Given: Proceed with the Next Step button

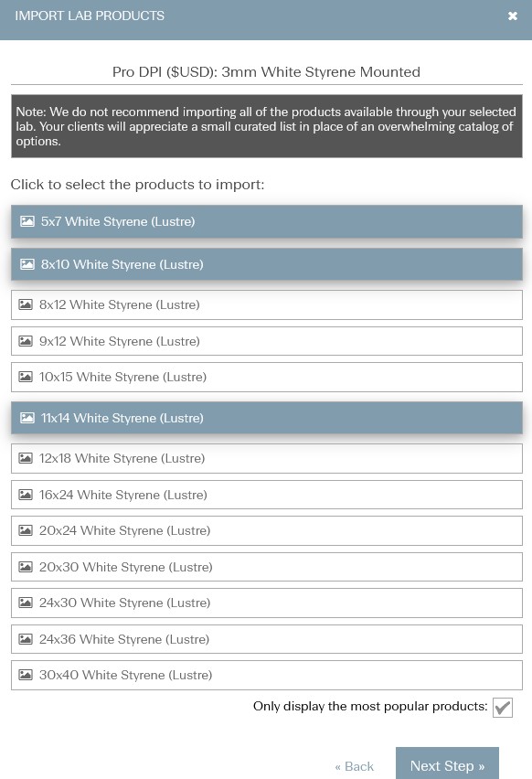Looking at the screenshot, I should tap(447, 764).
